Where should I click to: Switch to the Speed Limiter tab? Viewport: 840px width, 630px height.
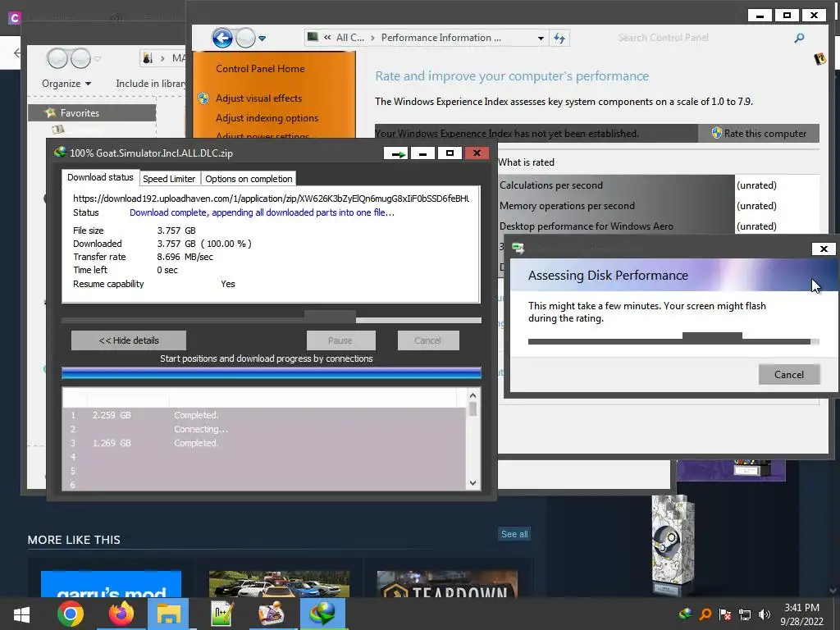click(x=169, y=179)
